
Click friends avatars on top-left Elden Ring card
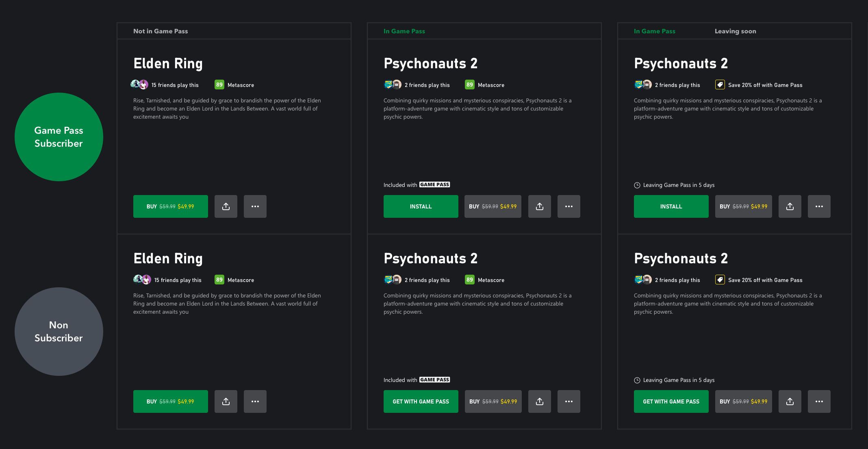pos(139,85)
